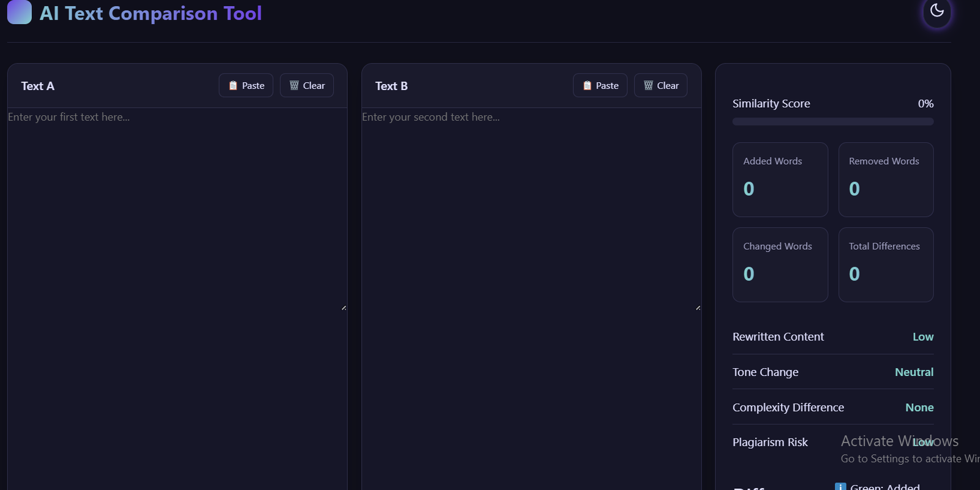Click the Plagiarism Risk label
The image size is (980, 490).
click(770, 442)
